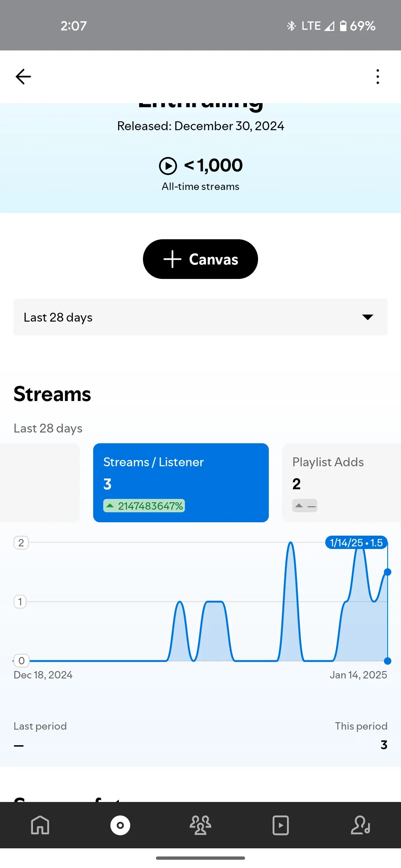Tap the 1/14/25 data point marker

[x=388, y=572]
